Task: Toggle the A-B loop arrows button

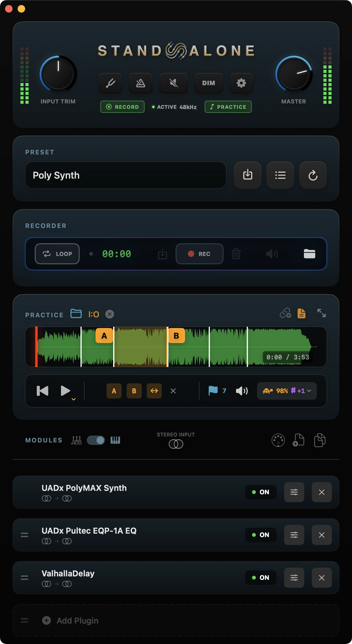Action: pos(154,391)
